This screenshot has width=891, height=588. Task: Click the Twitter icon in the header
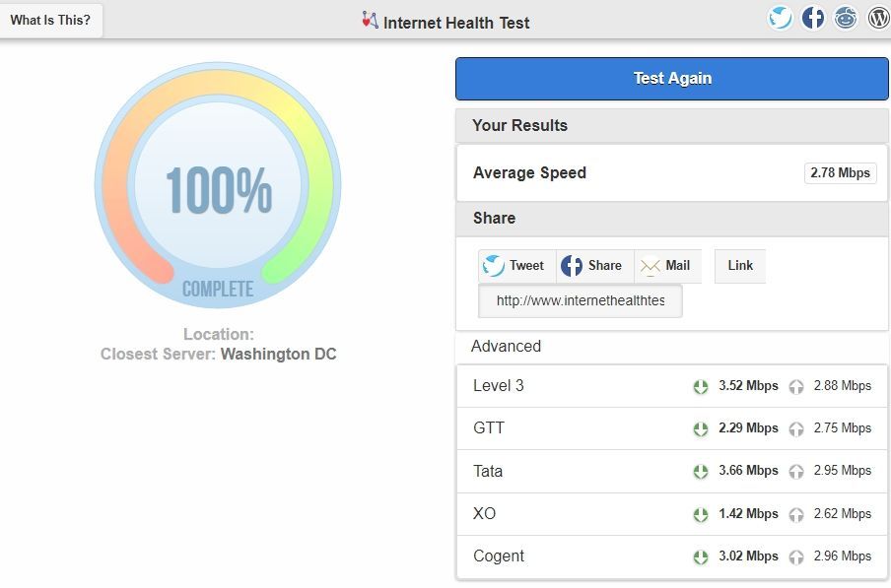780,17
